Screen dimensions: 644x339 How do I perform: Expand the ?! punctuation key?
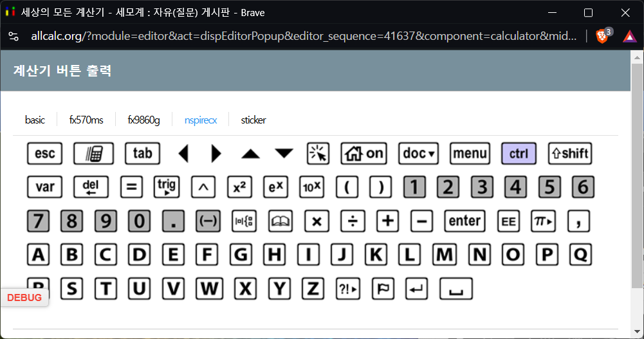pyautogui.click(x=349, y=289)
